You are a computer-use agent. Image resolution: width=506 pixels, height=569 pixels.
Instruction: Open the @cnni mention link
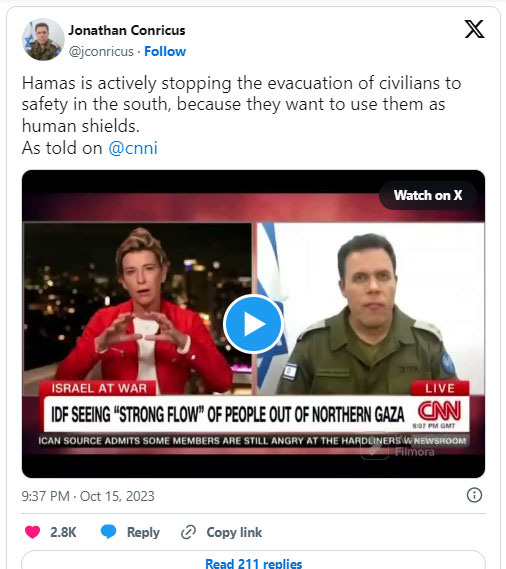pos(133,148)
